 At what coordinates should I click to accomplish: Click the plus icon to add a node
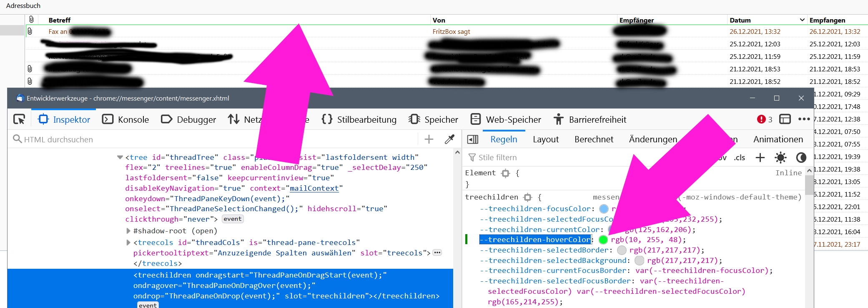[x=429, y=139]
